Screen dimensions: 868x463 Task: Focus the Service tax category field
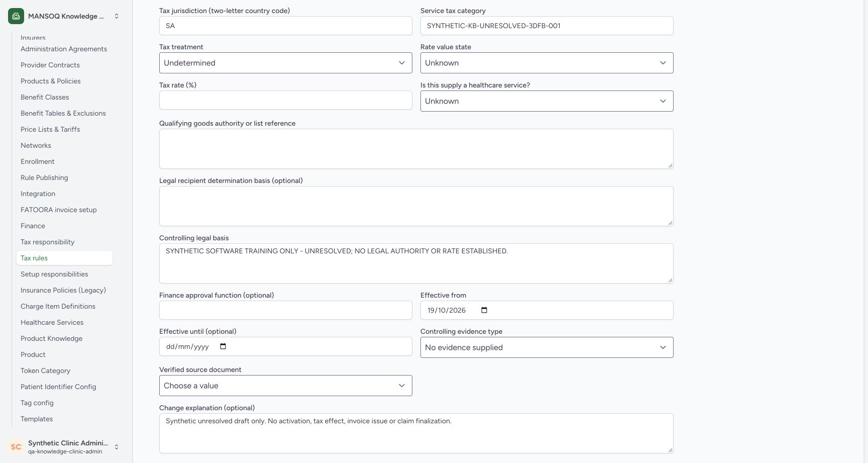[547, 26]
